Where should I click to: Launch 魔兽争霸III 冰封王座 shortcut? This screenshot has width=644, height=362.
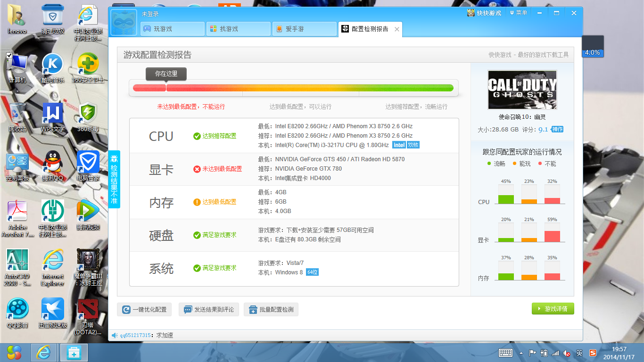[x=88, y=267]
